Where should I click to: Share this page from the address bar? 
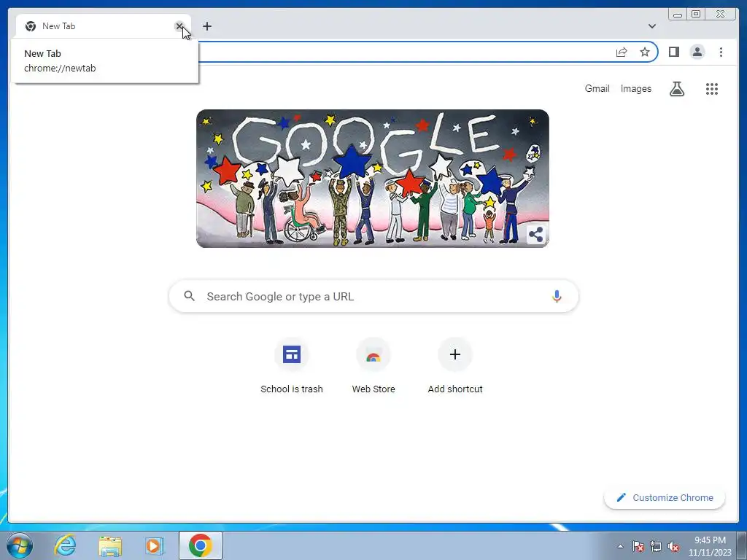[622, 52]
